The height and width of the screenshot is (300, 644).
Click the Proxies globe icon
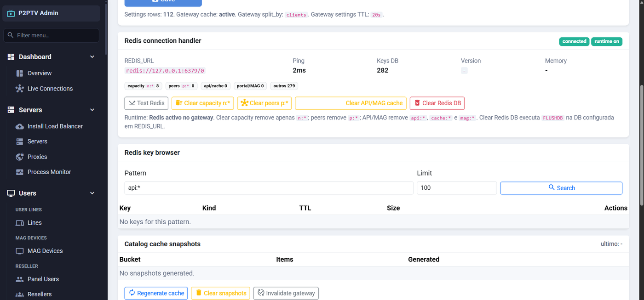pos(19,157)
